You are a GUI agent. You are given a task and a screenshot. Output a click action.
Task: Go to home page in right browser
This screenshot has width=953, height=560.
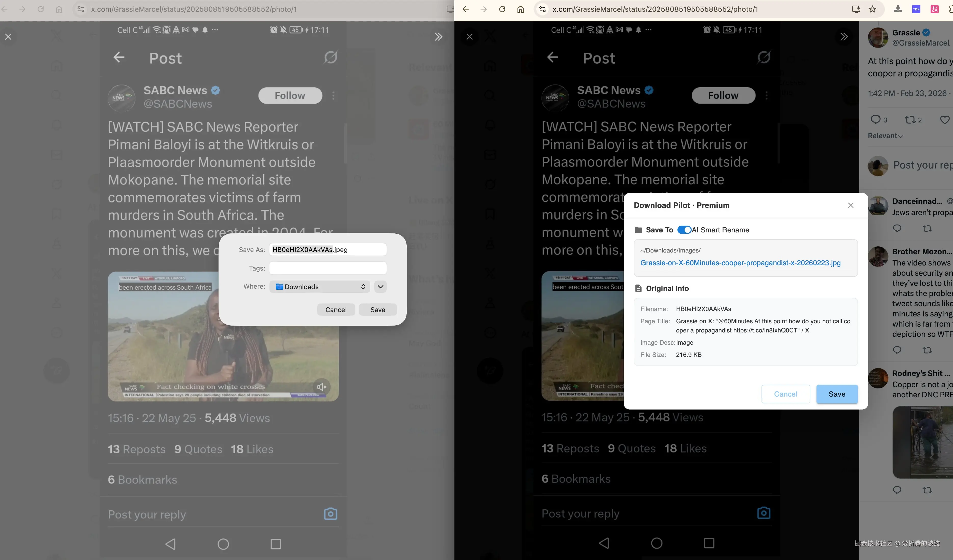click(x=520, y=9)
